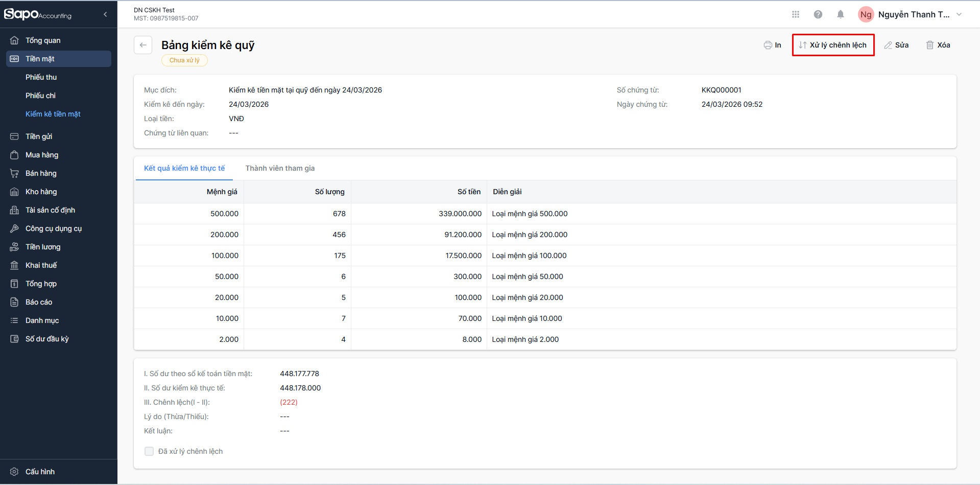
Task: Switch to the Thành viên tham gia tab
Action: coord(280,168)
